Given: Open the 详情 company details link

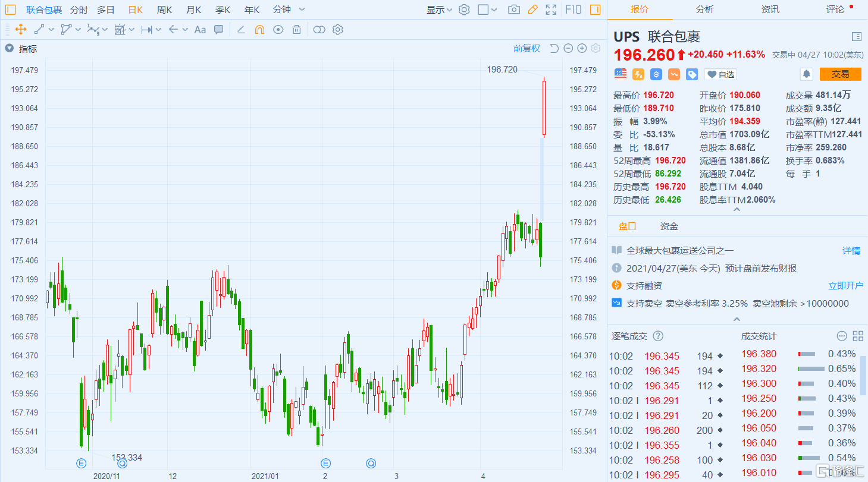Looking at the screenshot, I should click(851, 251).
